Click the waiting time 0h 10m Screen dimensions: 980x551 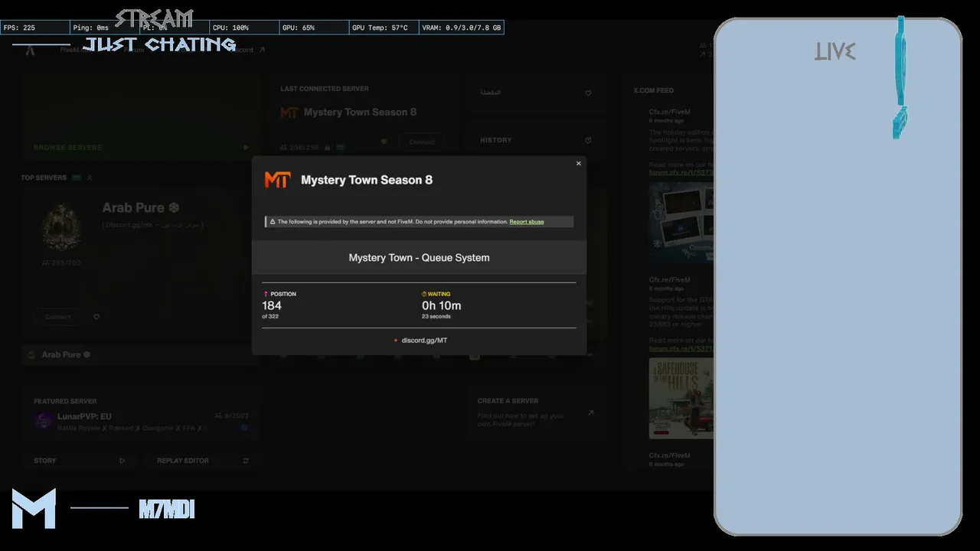point(442,305)
